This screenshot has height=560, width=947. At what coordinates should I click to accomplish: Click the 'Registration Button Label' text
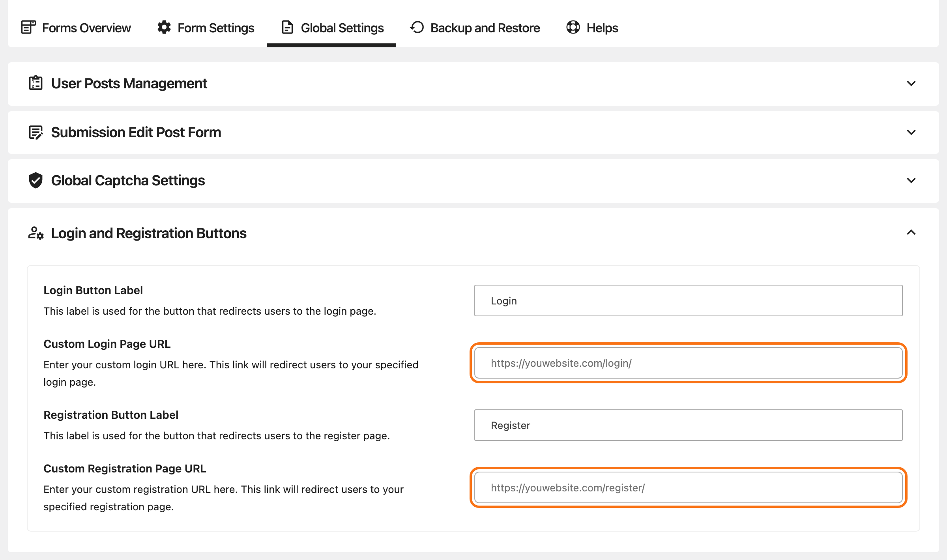(111, 415)
